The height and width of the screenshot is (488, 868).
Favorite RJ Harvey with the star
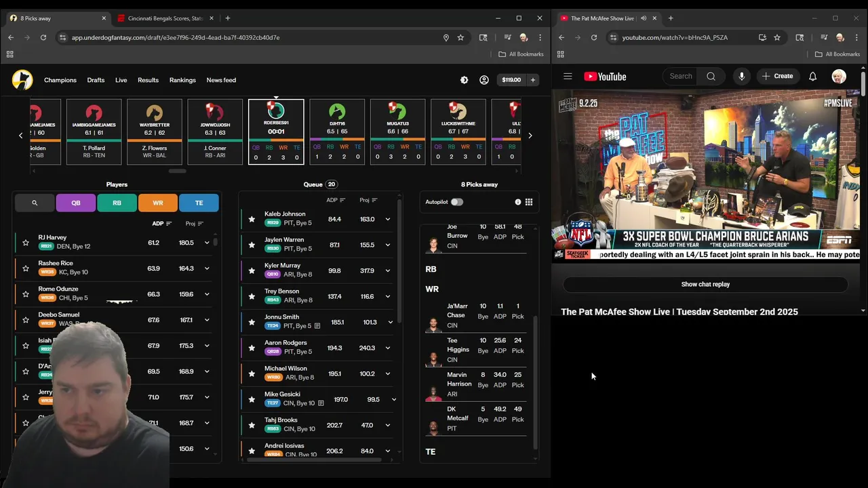pyautogui.click(x=26, y=243)
